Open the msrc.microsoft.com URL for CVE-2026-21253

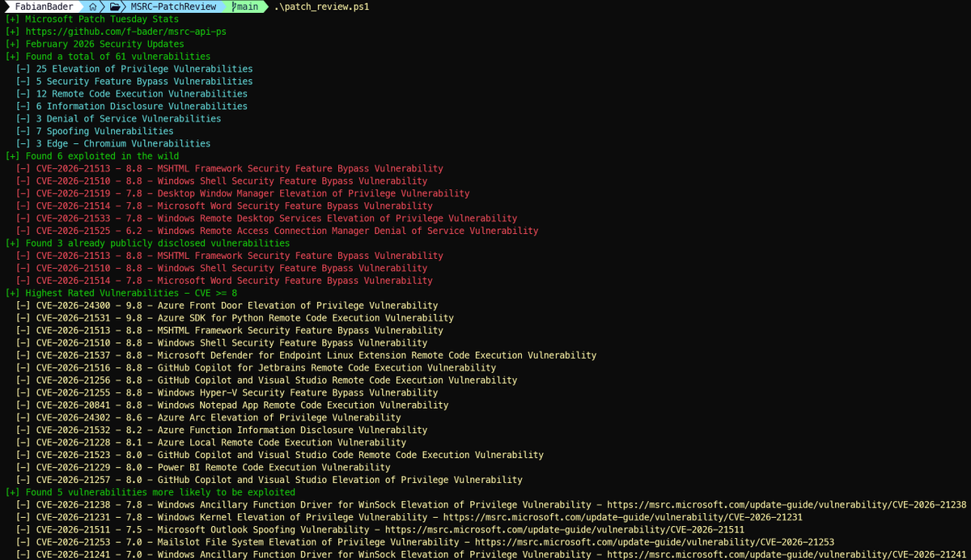point(655,541)
